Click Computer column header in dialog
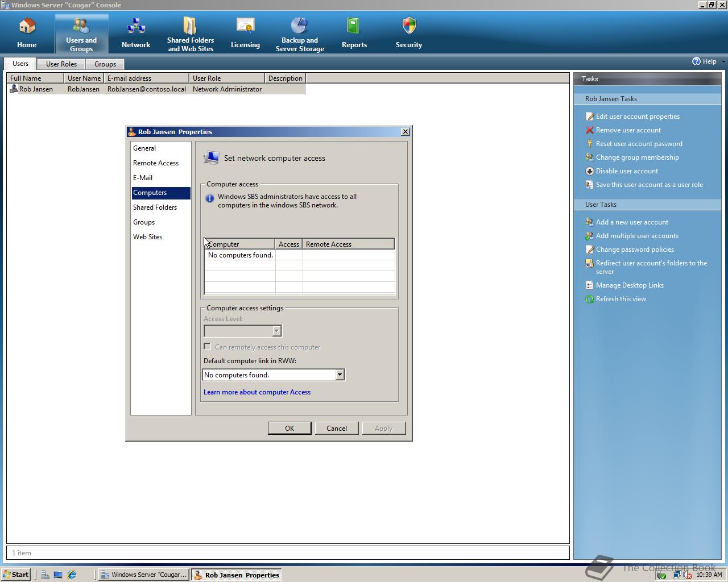Image resolution: width=728 pixels, height=582 pixels. click(x=240, y=244)
